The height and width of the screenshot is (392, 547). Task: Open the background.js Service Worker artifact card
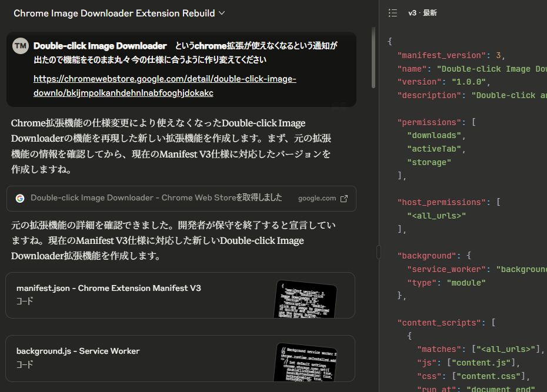pos(180,358)
